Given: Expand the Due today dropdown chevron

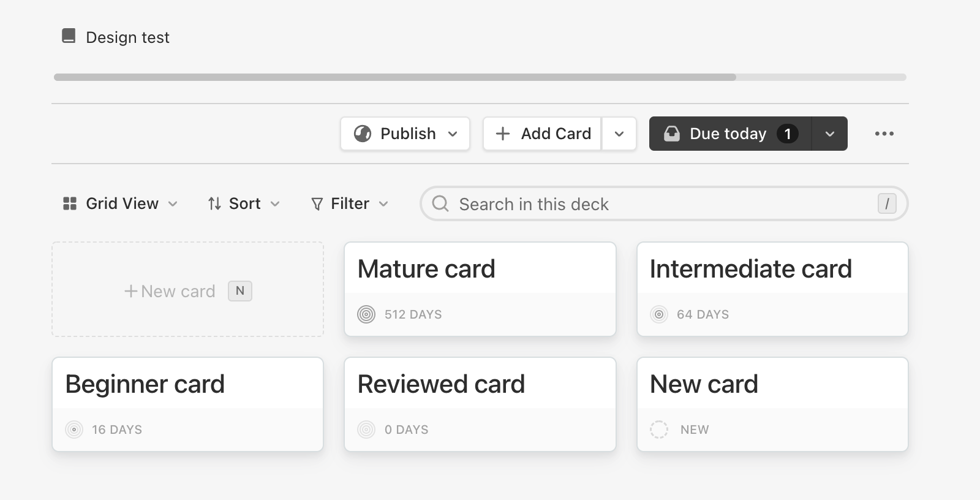Looking at the screenshot, I should point(830,134).
